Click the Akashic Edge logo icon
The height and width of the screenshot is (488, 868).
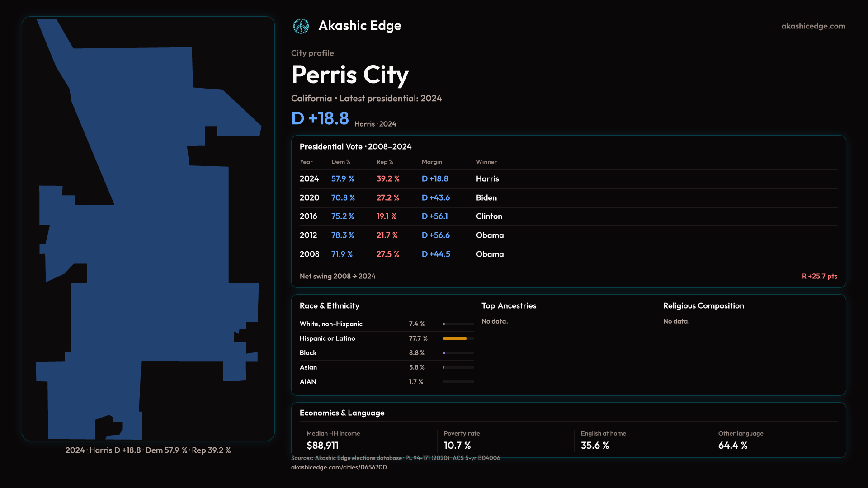pos(301,26)
